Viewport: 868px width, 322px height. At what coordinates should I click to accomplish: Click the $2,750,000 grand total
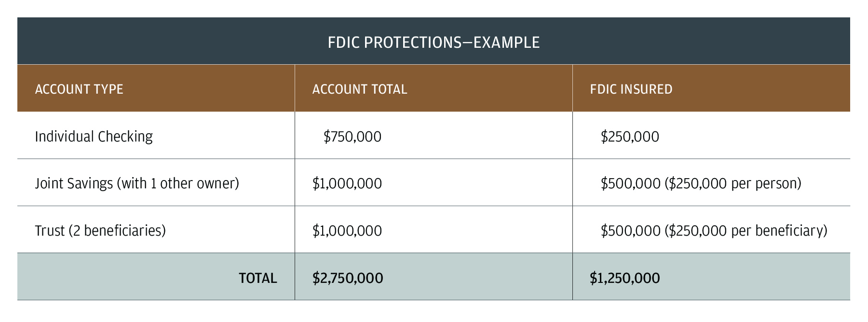coord(347,278)
